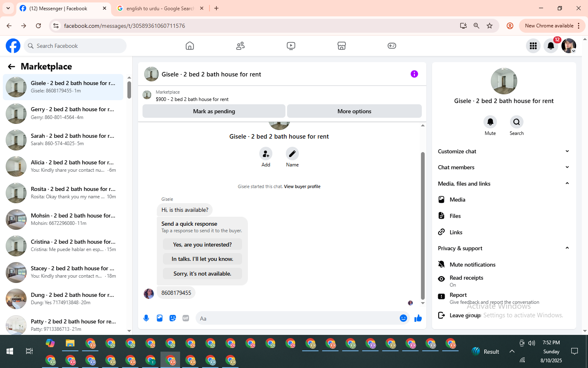588x368 pixels.
Task: Collapse the Customize chat section
Action: (504, 151)
